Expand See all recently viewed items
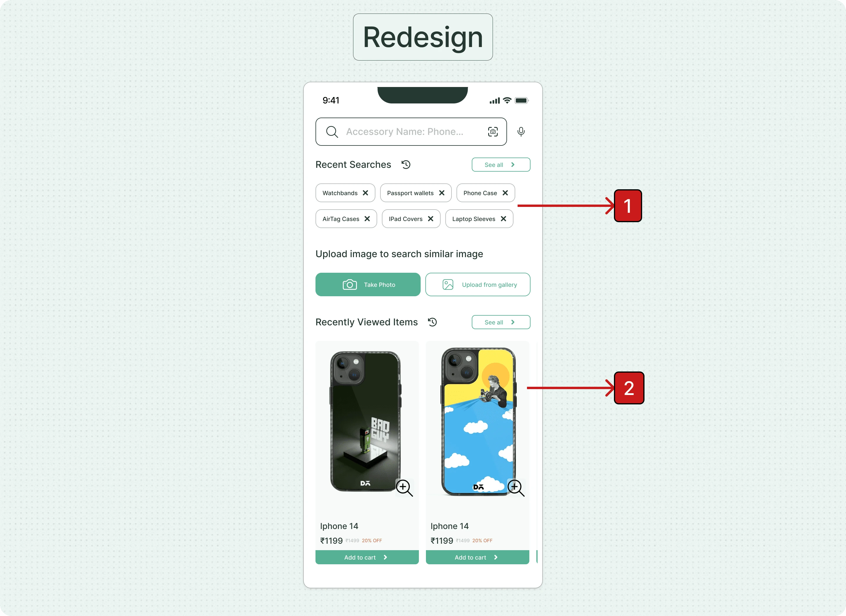Viewport: 846px width, 616px height. click(x=501, y=322)
